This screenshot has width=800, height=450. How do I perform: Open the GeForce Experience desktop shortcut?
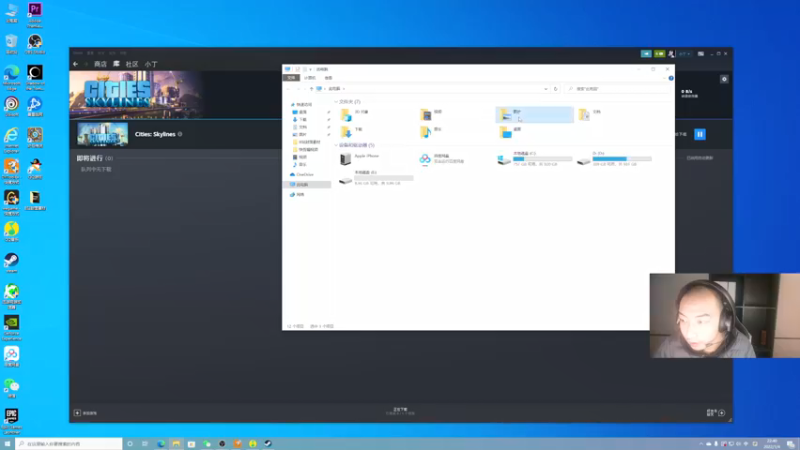11,328
